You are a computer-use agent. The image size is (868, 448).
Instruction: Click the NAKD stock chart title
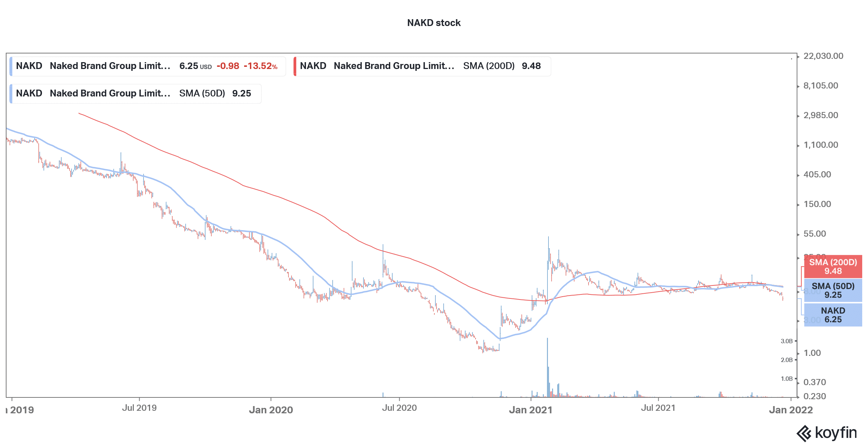434,23
